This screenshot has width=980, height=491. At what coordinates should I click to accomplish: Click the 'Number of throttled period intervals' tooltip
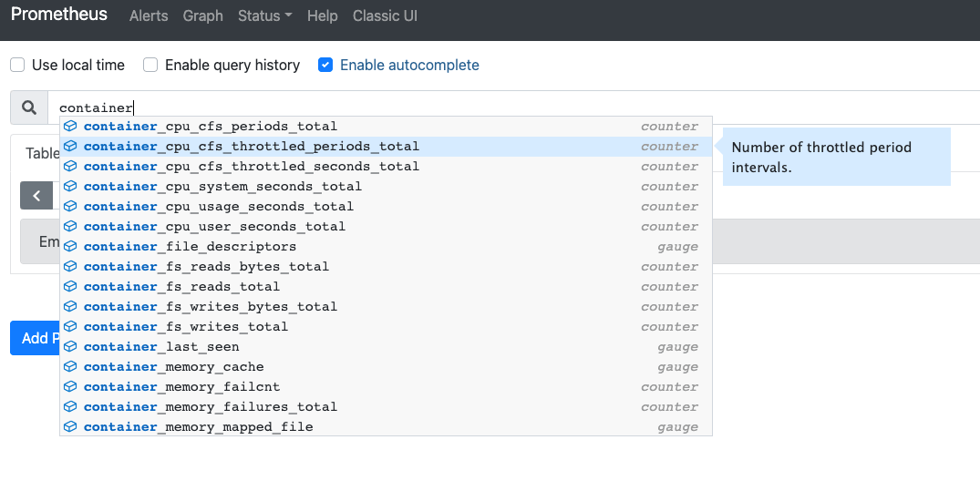click(x=836, y=157)
